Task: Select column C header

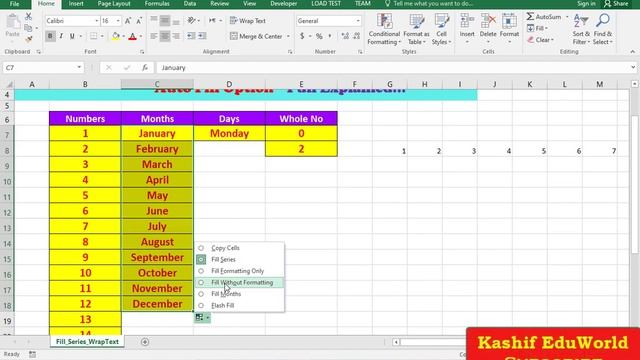Action: [x=157, y=84]
